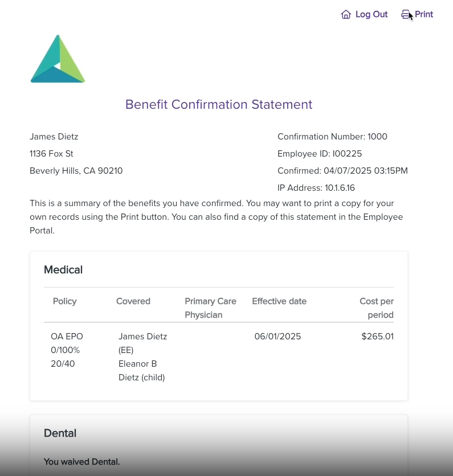Click the Covered column header
The image size is (453, 476).
click(x=133, y=301)
